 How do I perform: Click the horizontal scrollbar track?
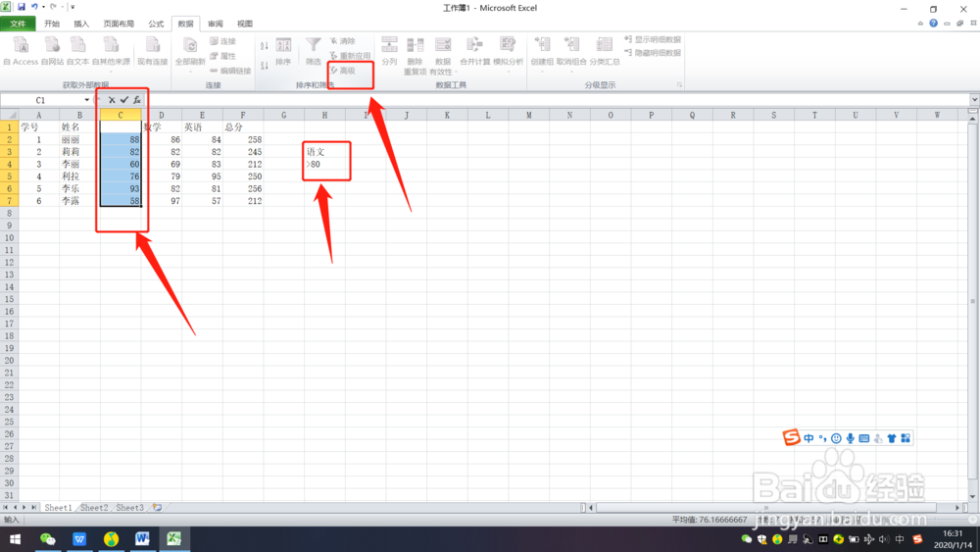pos(775,508)
